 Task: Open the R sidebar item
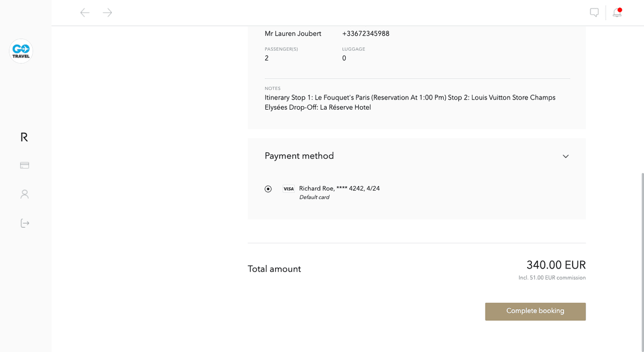(x=24, y=137)
